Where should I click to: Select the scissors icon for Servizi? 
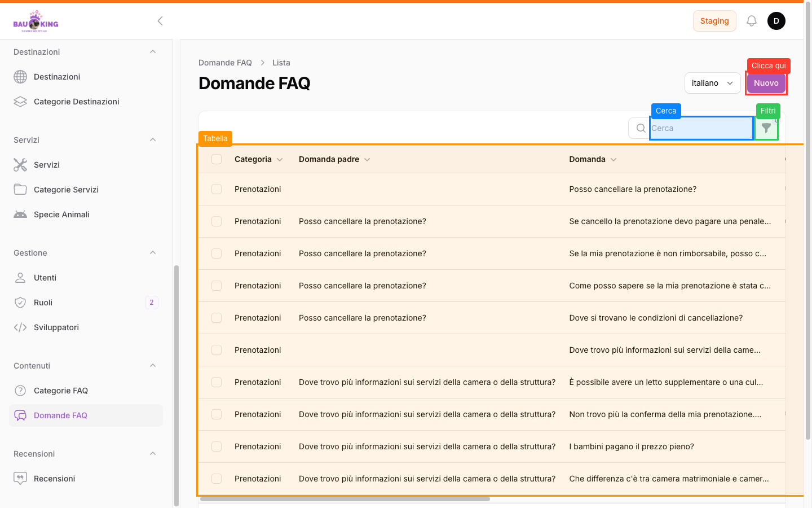[20, 164]
